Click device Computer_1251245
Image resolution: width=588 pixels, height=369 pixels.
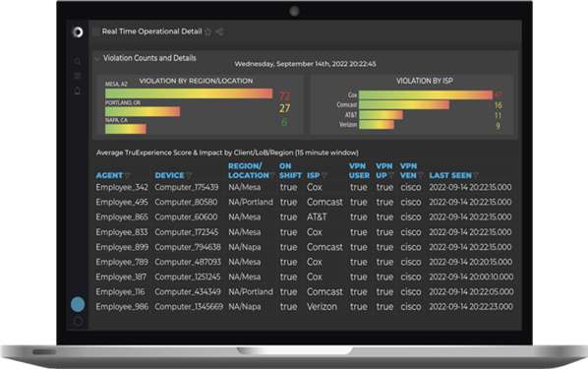tap(188, 277)
